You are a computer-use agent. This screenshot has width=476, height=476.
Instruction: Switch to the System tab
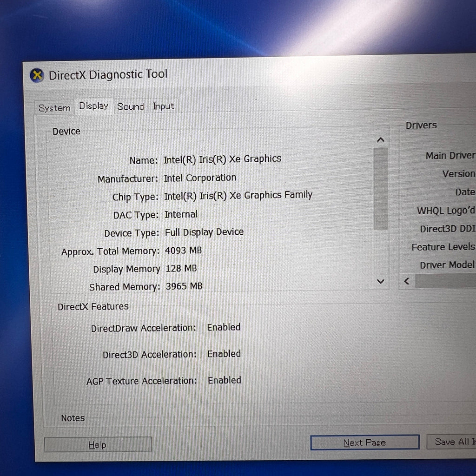[x=54, y=108]
